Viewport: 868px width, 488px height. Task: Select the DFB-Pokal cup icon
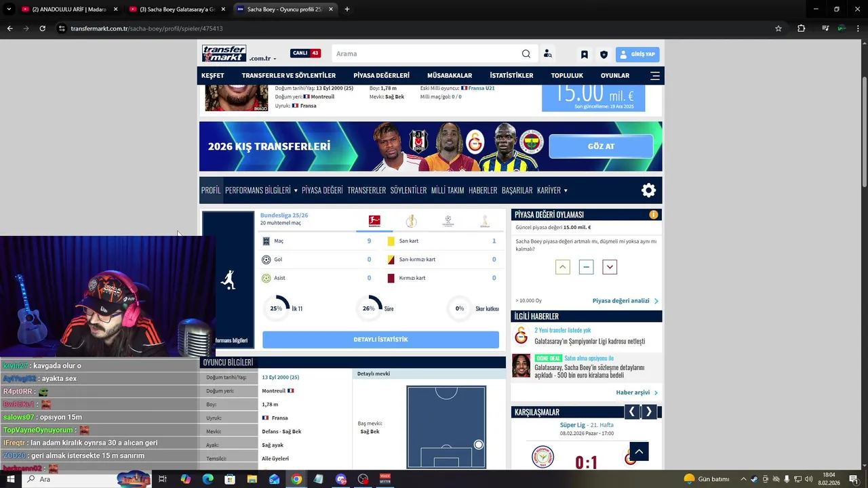pyautogui.click(x=411, y=221)
